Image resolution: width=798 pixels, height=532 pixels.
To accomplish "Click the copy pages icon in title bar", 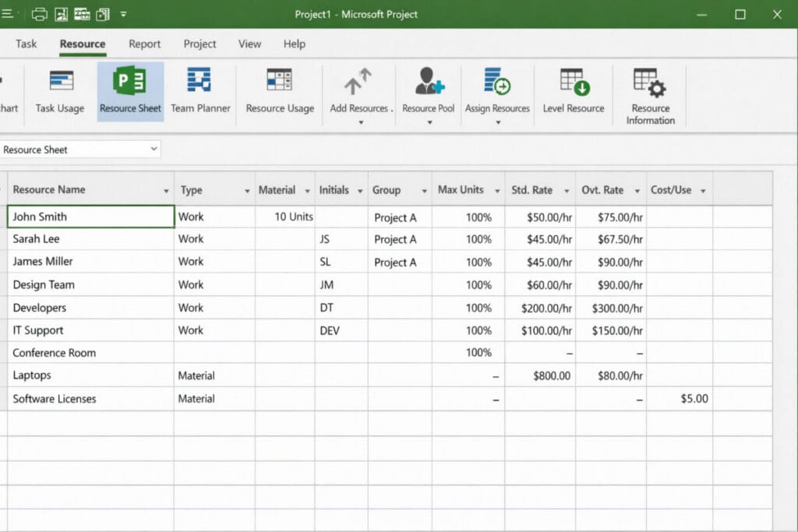I will point(103,14).
